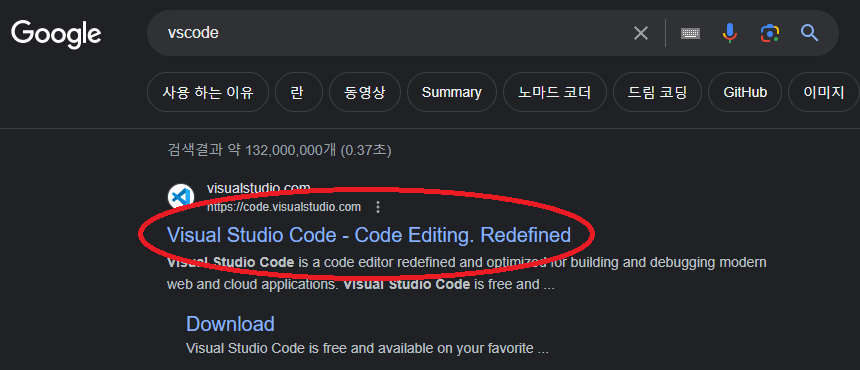Click the https://code.visualstudio.com URL
Screen dimensions: 860x370
point(284,207)
